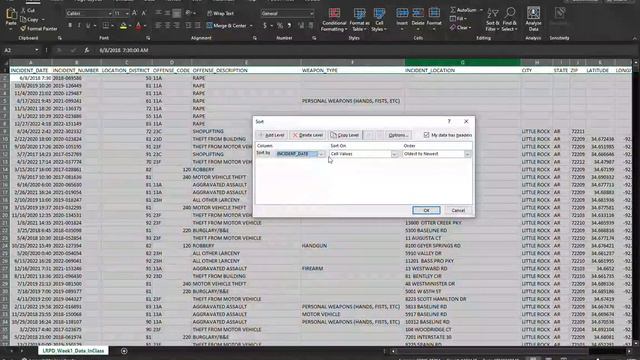Viewport: 640px width, 360px height.
Task: Toggle Bold formatting
Action: click(70, 26)
